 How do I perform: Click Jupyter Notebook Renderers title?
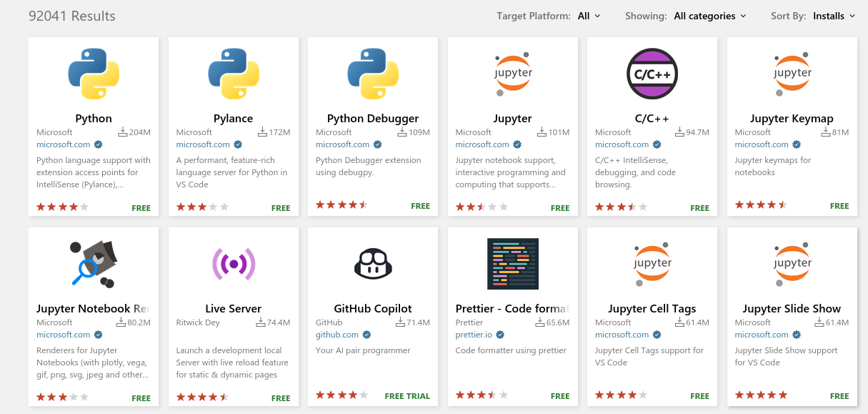point(93,309)
